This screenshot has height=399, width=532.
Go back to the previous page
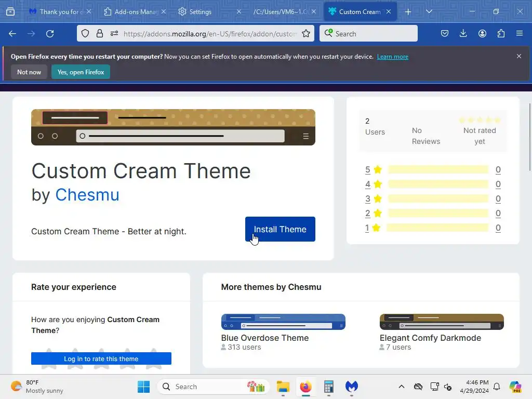pyautogui.click(x=12, y=34)
